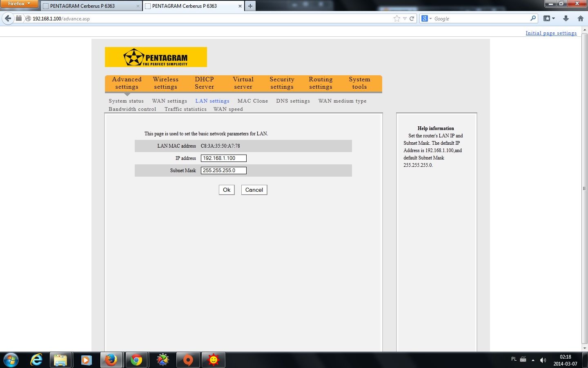Reload the page with refresh icon
The height and width of the screenshot is (368, 588).
[x=412, y=18]
